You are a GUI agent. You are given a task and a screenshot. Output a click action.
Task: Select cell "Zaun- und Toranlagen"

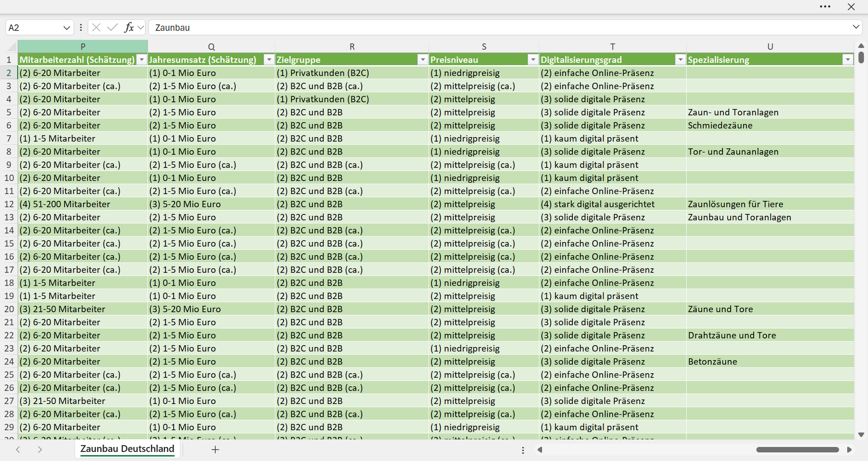[770, 112]
